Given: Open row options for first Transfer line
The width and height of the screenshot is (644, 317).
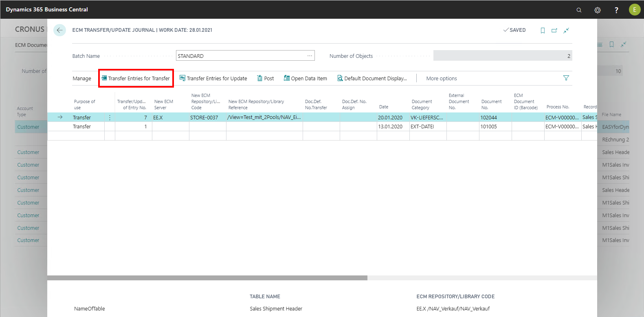Looking at the screenshot, I should pos(110,117).
